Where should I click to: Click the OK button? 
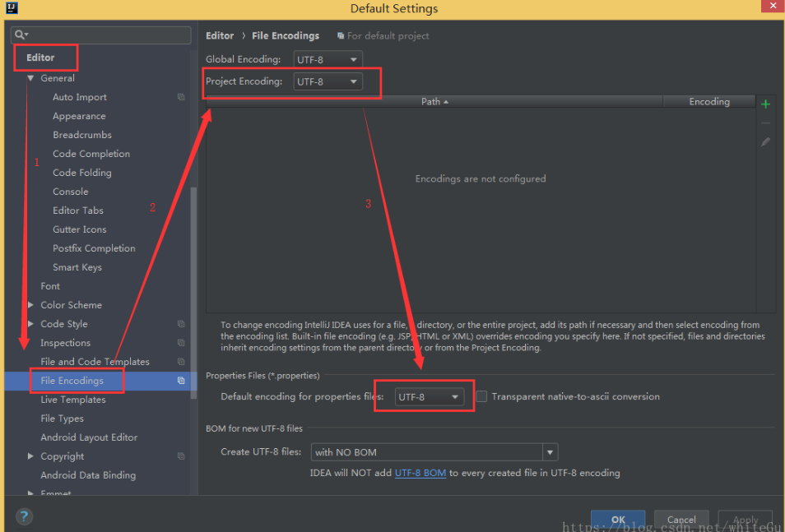click(618, 520)
